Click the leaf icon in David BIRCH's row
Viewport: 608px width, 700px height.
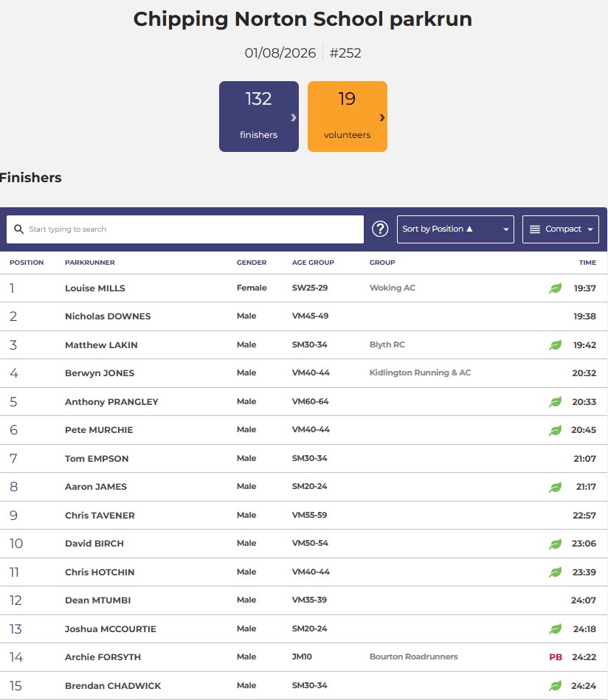pyautogui.click(x=556, y=544)
